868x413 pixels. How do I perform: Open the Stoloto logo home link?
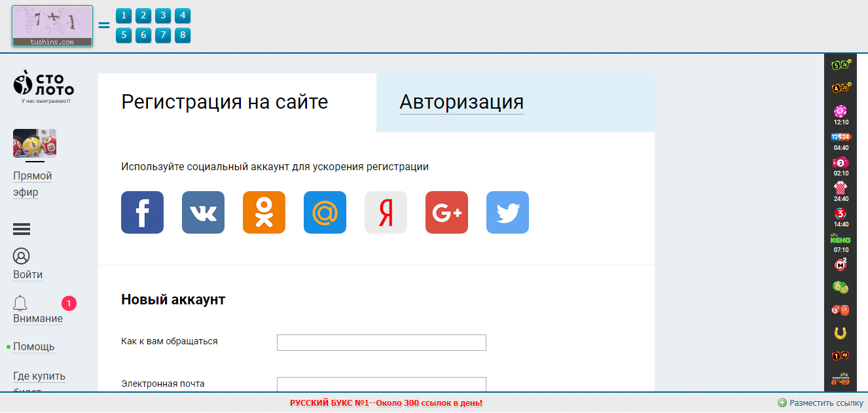coord(44,86)
